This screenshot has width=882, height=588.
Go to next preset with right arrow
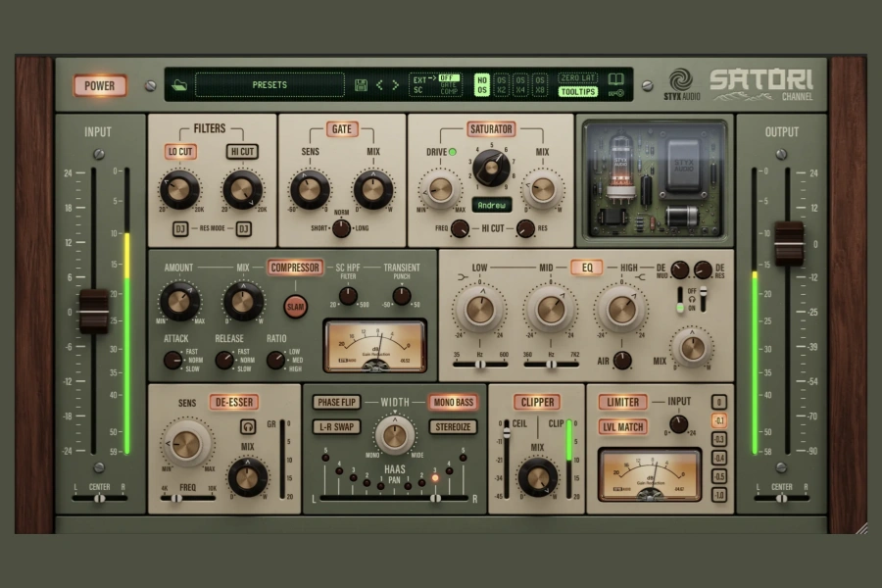point(396,85)
